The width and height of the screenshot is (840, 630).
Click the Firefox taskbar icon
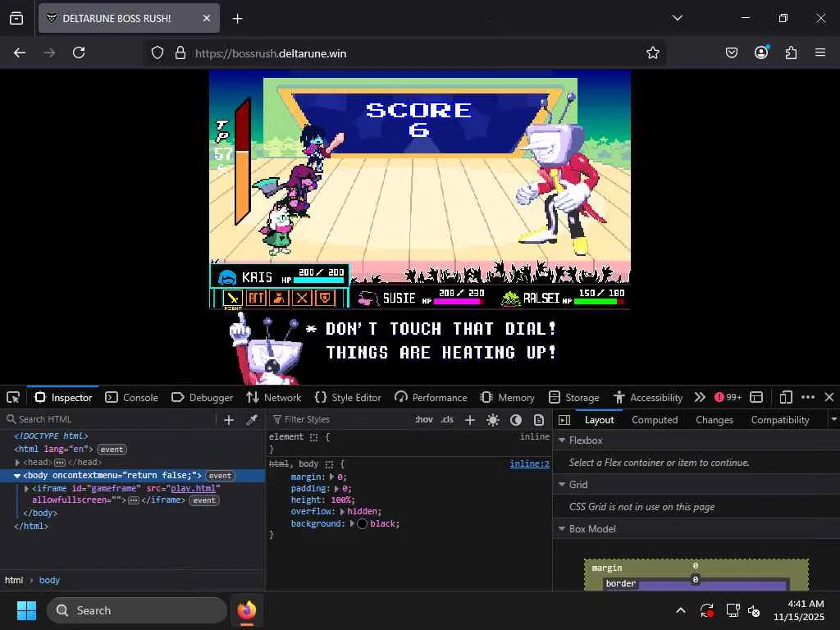[x=246, y=610]
